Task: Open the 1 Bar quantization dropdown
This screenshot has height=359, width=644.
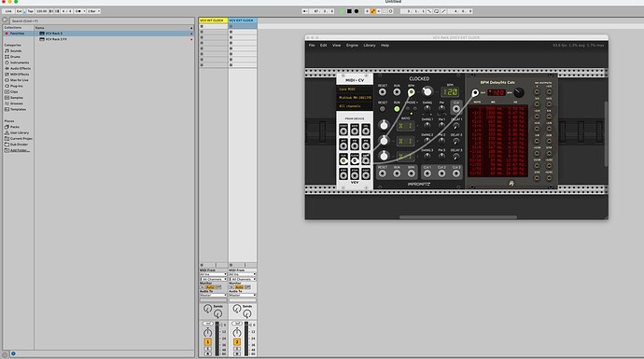Action: [x=93, y=11]
